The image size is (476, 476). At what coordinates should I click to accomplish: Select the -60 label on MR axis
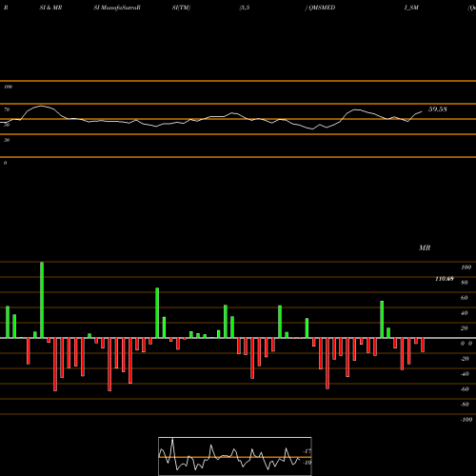point(465,389)
